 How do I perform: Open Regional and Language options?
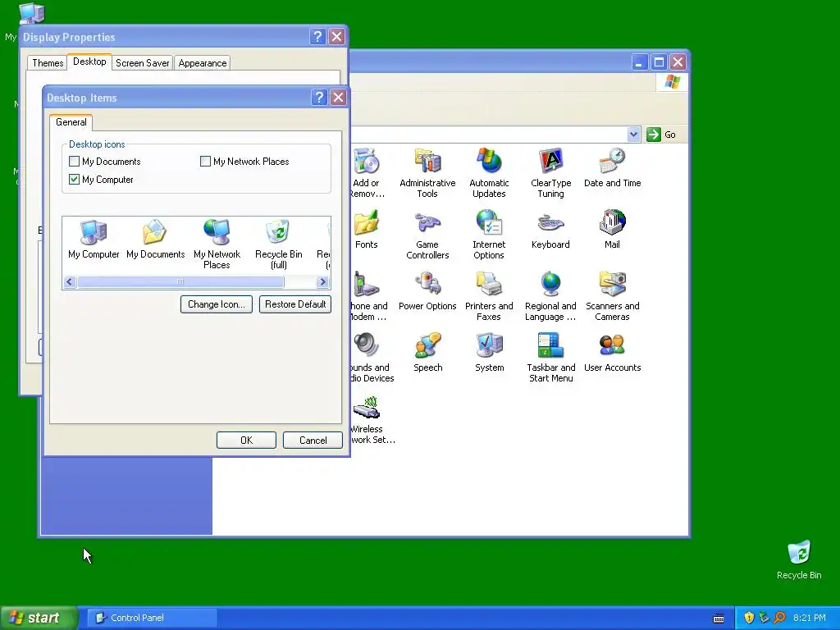point(550,295)
